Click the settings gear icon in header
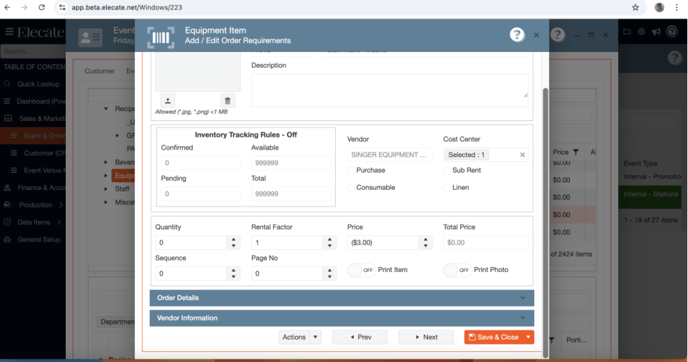 (641, 32)
